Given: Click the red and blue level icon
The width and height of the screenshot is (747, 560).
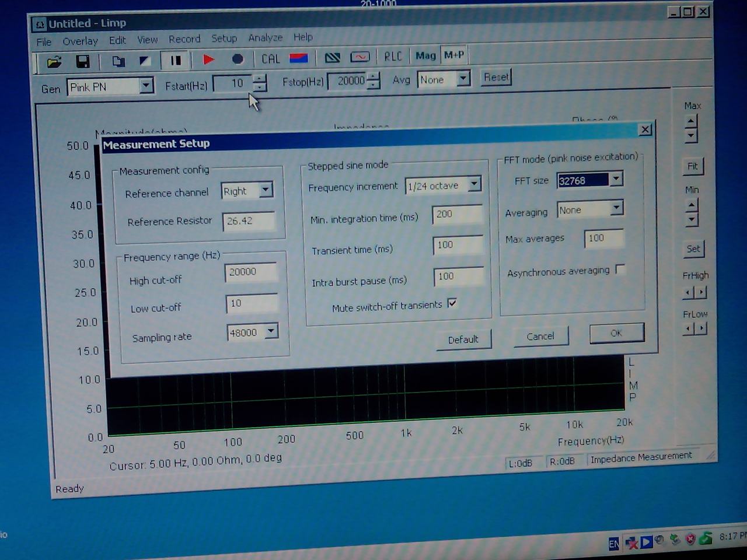Looking at the screenshot, I should (x=298, y=58).
